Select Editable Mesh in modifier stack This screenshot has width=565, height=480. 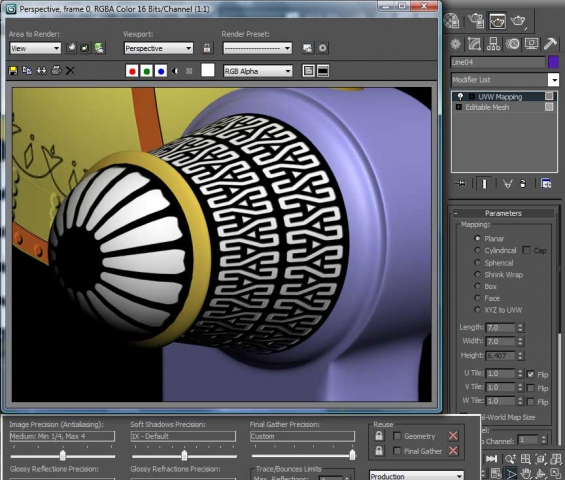click(x=487, y=107)
